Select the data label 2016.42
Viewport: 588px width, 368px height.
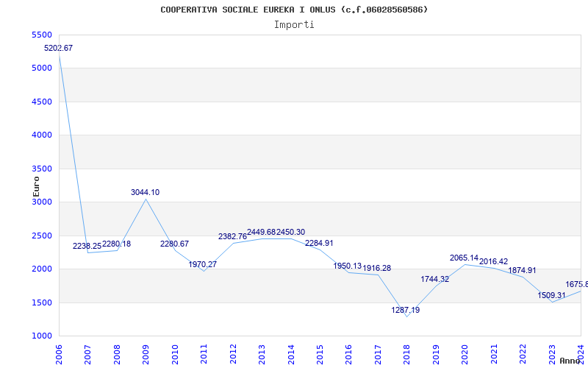(x=493, y=261)
